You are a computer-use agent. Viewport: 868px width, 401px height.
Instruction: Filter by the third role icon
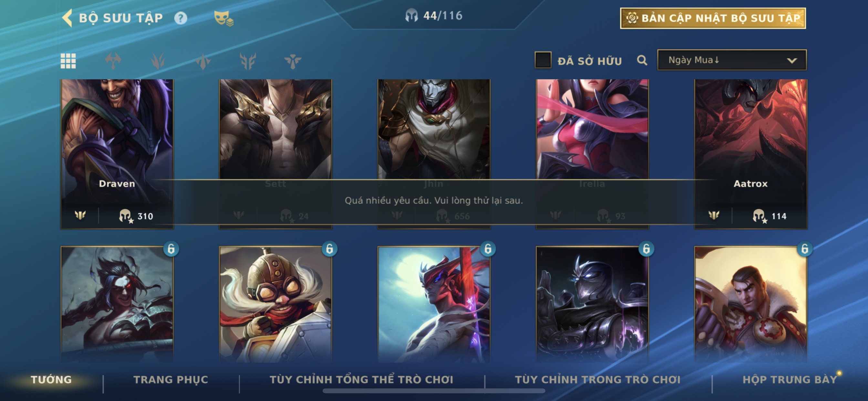pyautogui.click(x=203, y=61)
